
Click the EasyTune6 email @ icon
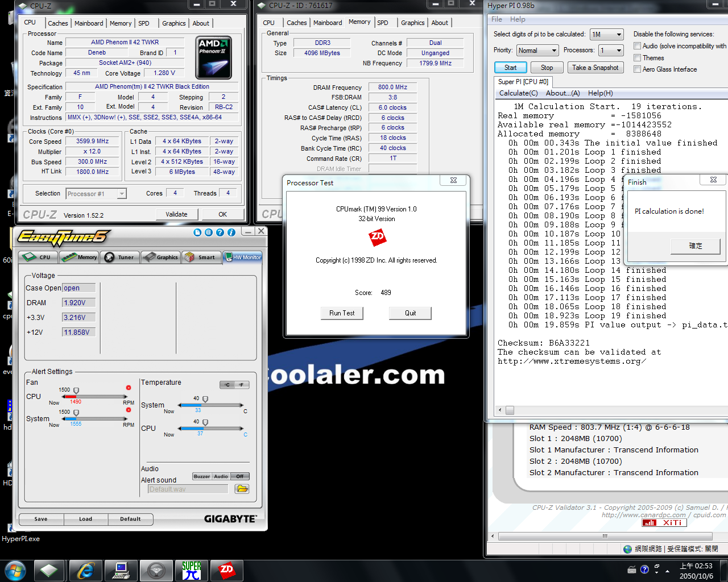pos(209,232)
